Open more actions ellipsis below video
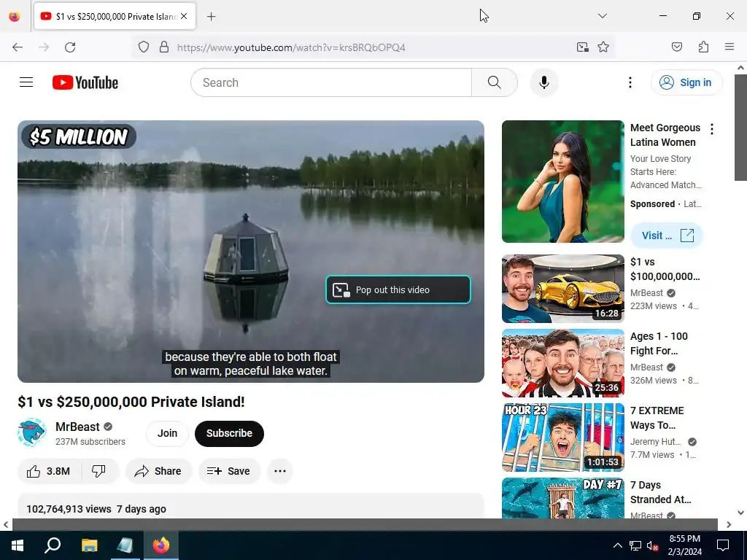This screenshot has height=560, width=747. click(x=280, y=471)
